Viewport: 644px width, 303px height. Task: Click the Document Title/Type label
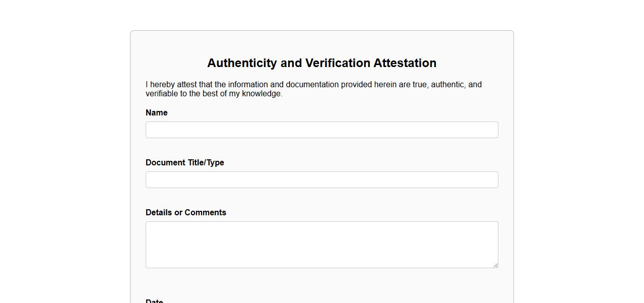click(x=184, y=162)
